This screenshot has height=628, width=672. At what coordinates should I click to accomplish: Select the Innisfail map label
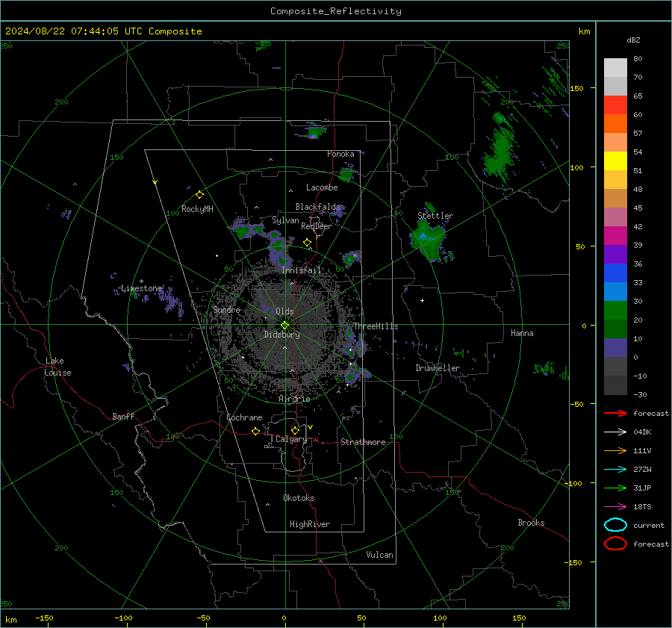pyautogui.click(x=302, y=270)
